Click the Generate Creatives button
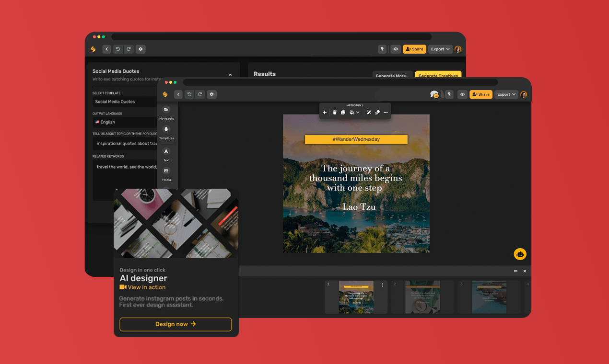Image resolution: width=609 pixels, height=364 pixels. pos(438,75)
